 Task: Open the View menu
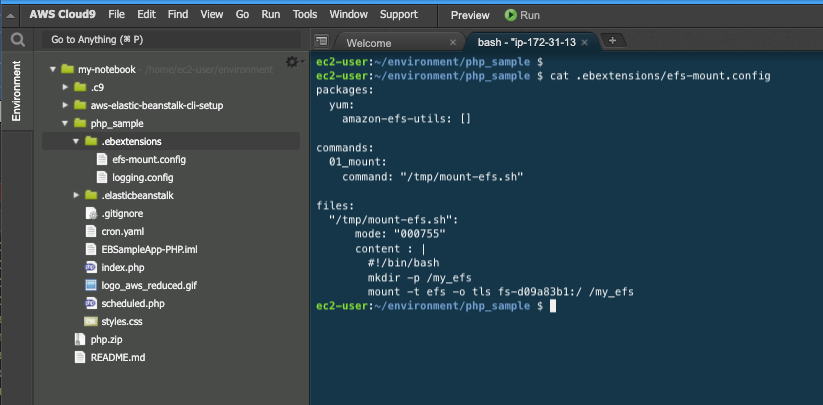(212, 15)
